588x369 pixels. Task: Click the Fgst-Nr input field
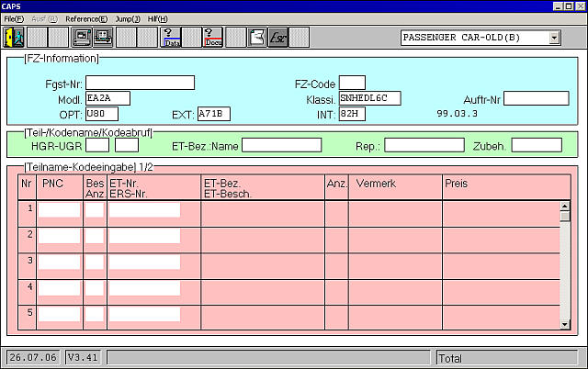tap(141, 83)
